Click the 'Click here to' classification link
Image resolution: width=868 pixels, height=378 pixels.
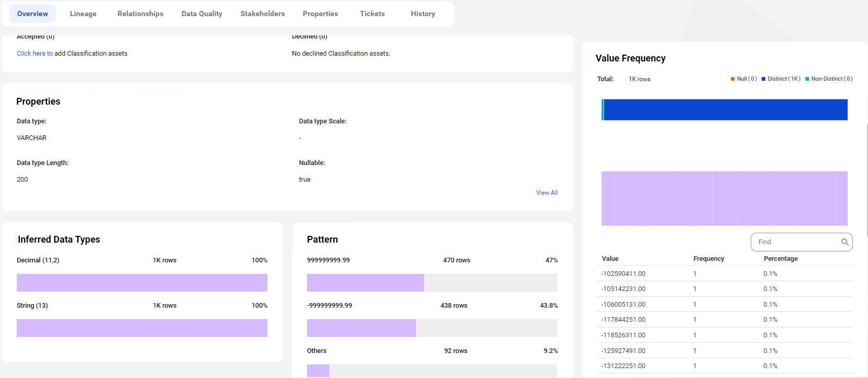click(34, 53)
